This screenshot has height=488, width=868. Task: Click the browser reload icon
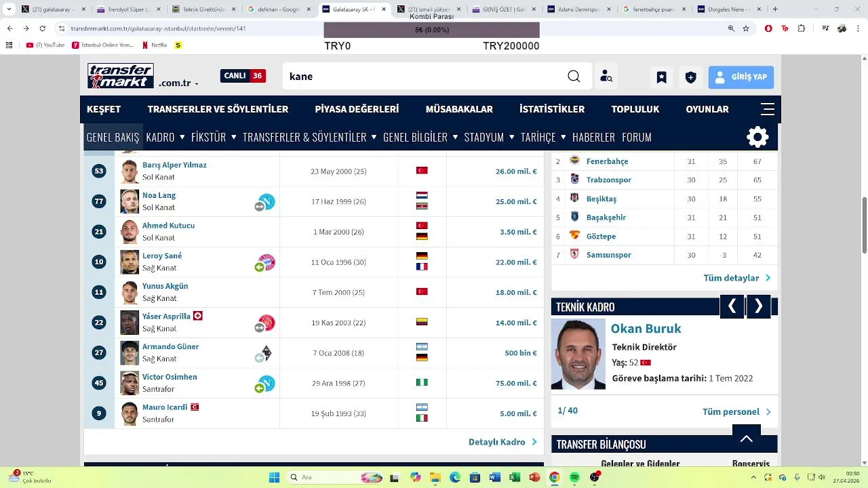(43, 29)
